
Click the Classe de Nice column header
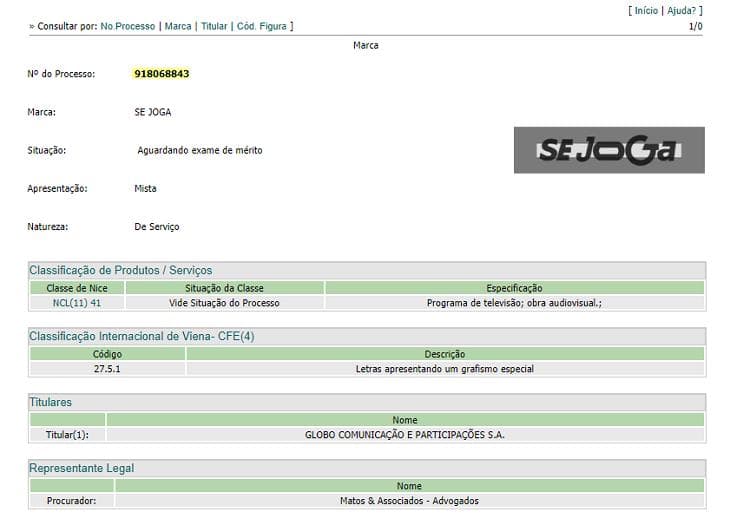(x=77, y=288)
